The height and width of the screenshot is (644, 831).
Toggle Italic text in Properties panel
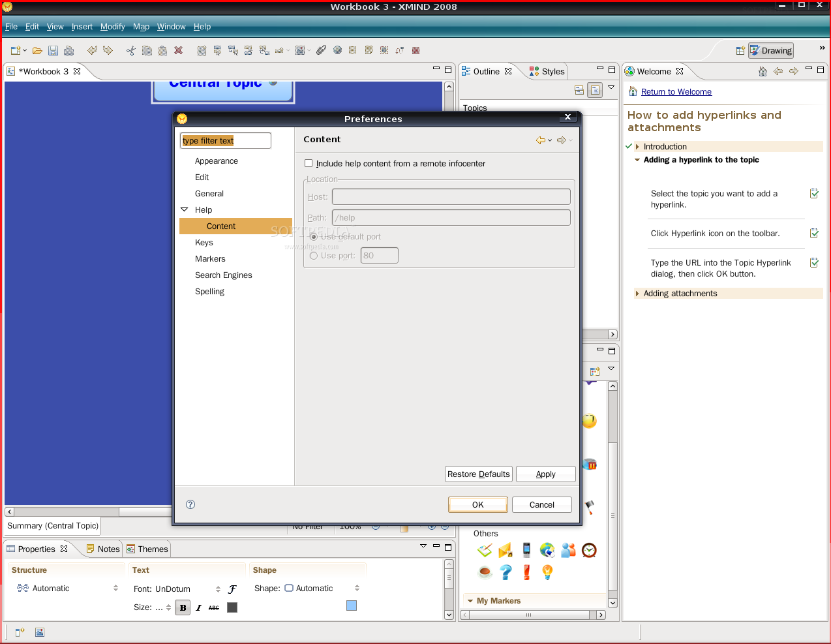click(x=198, y=607)
